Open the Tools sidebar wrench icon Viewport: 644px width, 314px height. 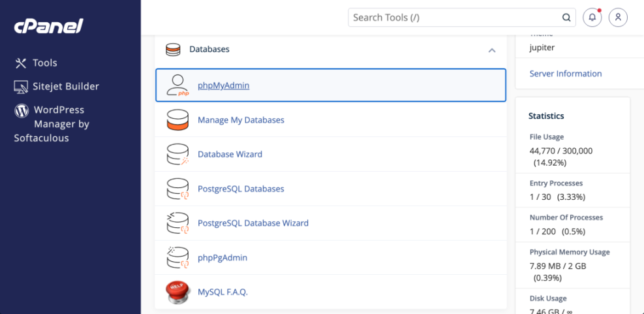click(x=20, y=63)
